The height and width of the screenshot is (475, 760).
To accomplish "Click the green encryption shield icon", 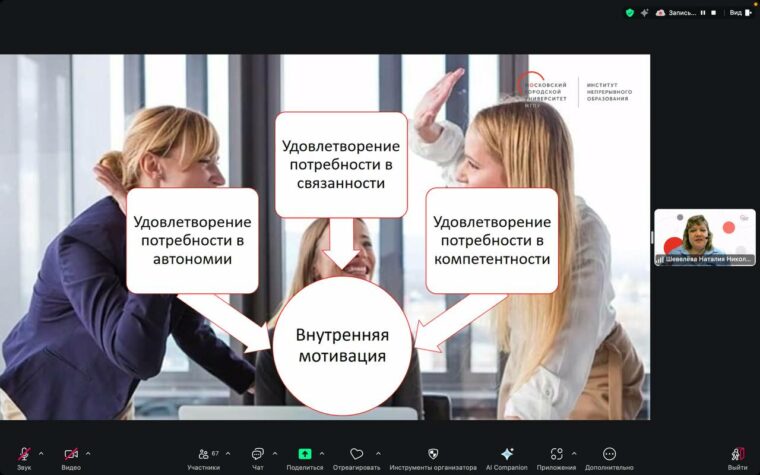I will click(630, 12).
